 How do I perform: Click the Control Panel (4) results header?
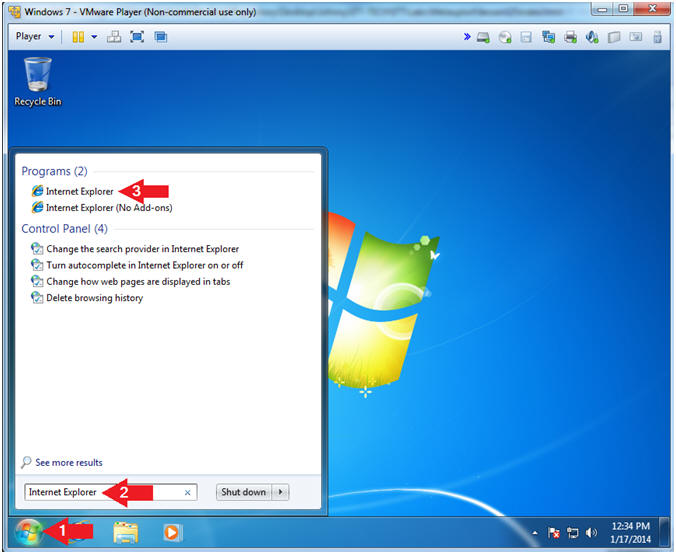[65, 228]
